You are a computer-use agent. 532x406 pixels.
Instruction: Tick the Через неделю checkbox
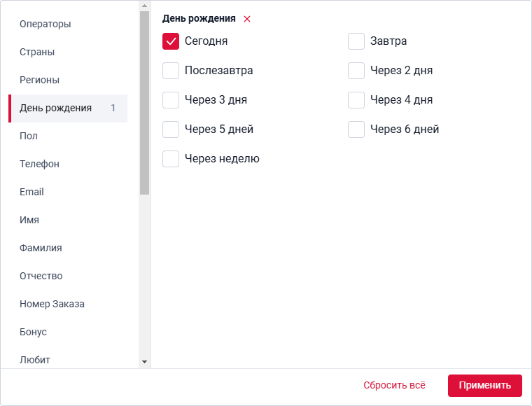pyautogui.click(x=171, y=159)
